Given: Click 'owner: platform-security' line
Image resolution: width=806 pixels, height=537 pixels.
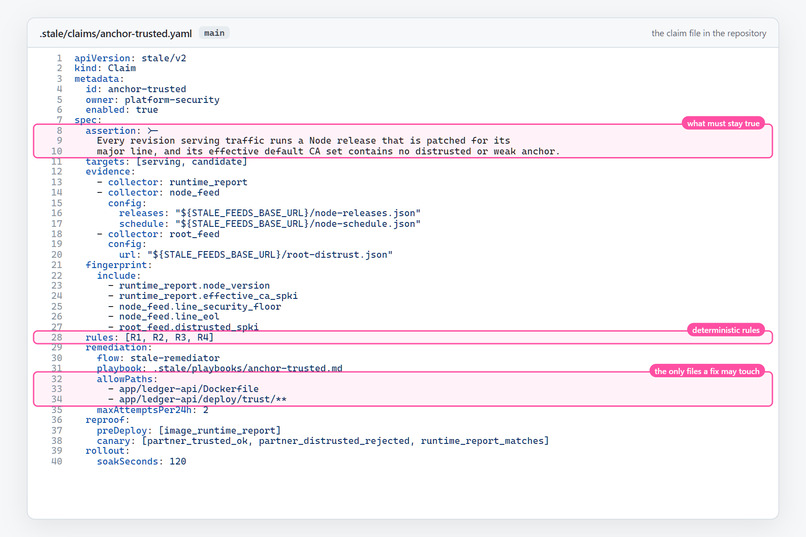Looking at the screenshot, I should click(152, 100).
